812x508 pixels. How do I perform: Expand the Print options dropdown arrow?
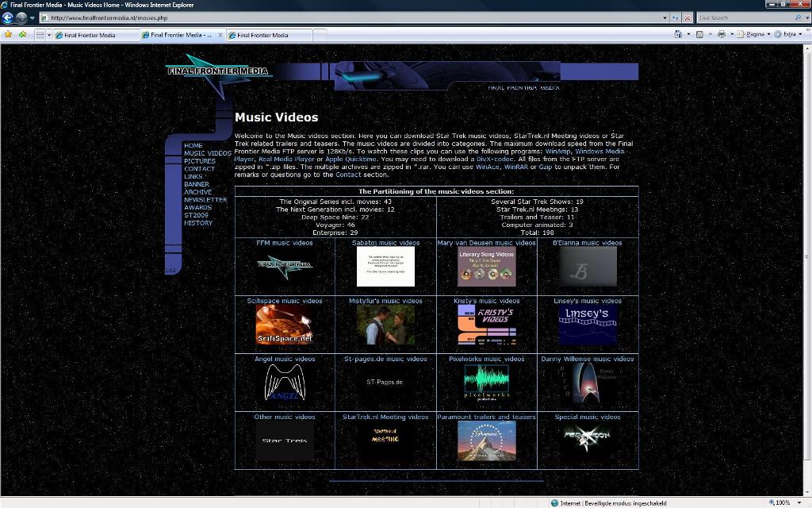[x=732, y=34]
